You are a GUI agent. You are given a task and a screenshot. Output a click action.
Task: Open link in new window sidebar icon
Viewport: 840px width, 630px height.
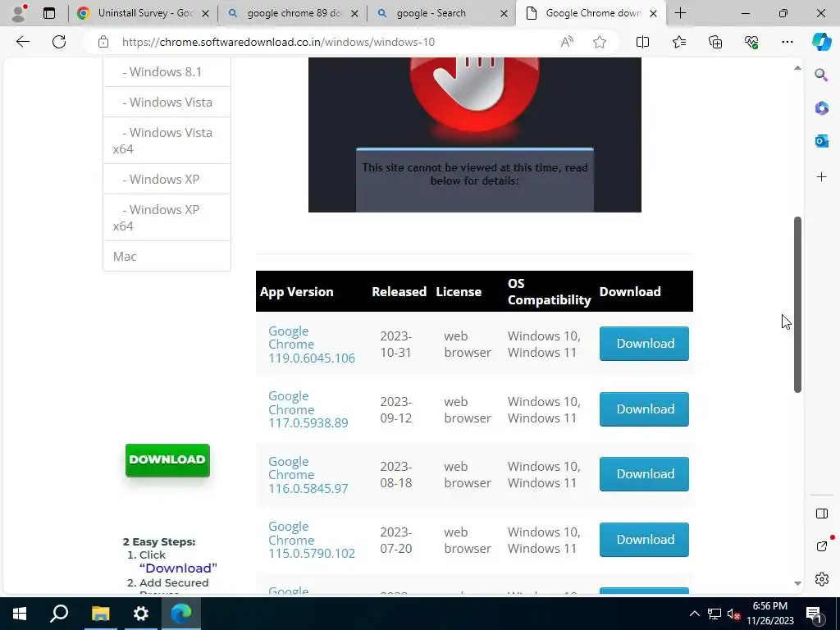(821, 546)
